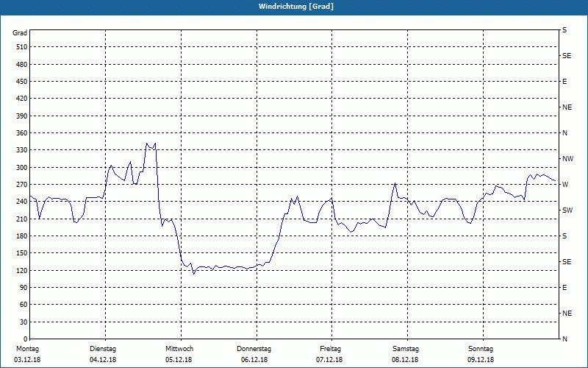The height and width of the screenshot is (368, 588).
Task: Select the Grad axis unit label
Action: 20,33
